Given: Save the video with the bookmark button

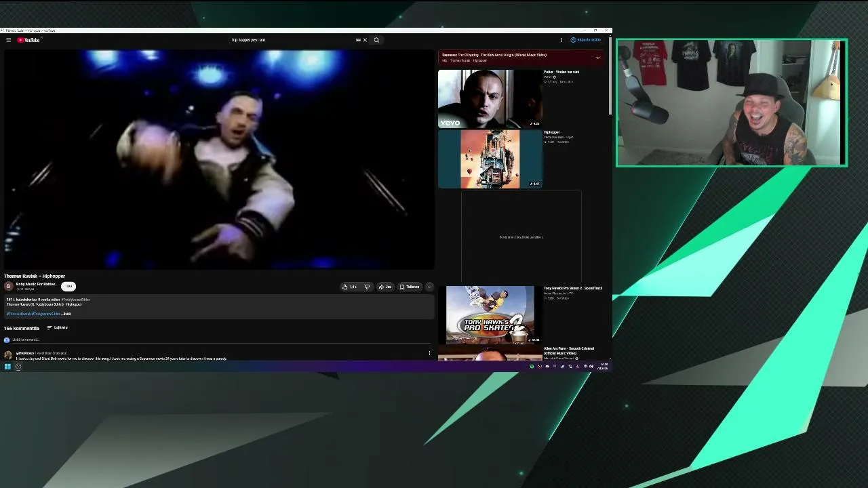Looking at the screenshot, I should click(410, 287).
